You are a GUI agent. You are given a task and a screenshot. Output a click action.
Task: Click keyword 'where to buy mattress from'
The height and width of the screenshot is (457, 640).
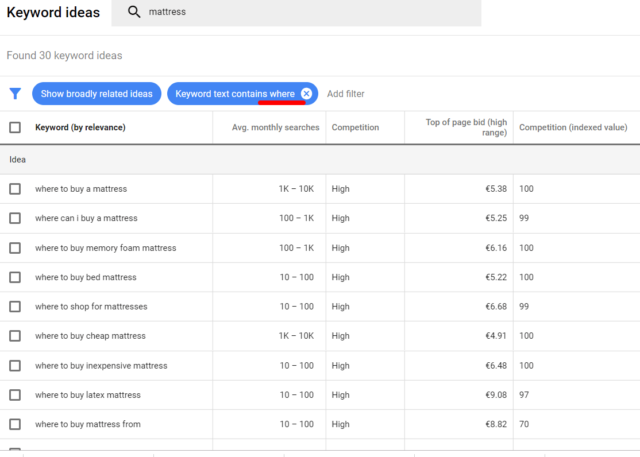(88, 424)
